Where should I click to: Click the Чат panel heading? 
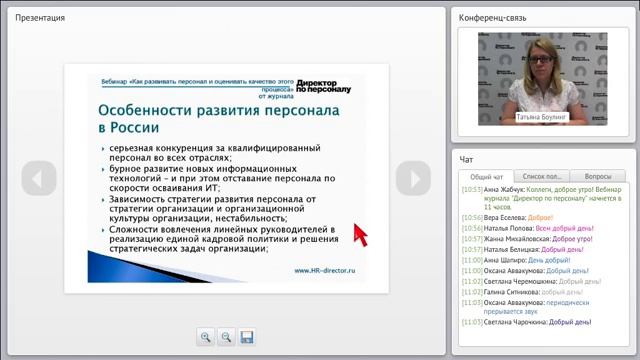[x=466, y=160]
